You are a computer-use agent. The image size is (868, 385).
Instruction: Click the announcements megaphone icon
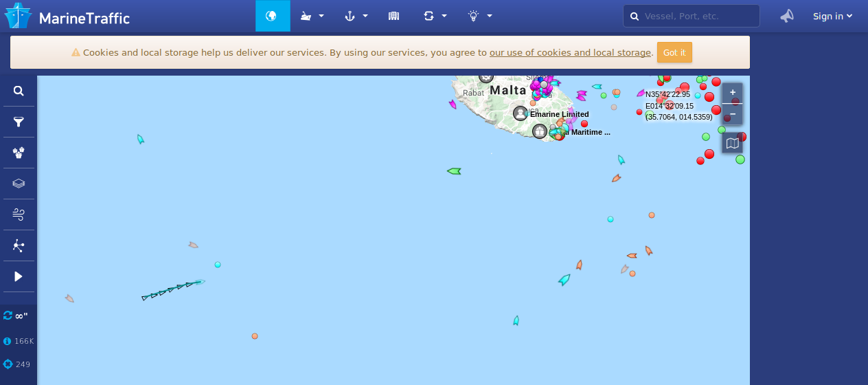787,16
